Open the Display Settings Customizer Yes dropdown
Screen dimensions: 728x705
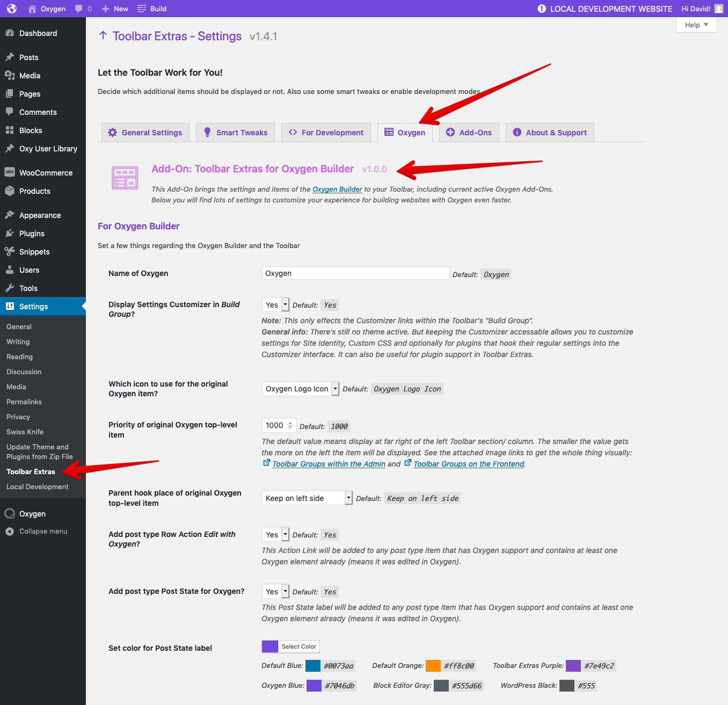click(275, 305)
